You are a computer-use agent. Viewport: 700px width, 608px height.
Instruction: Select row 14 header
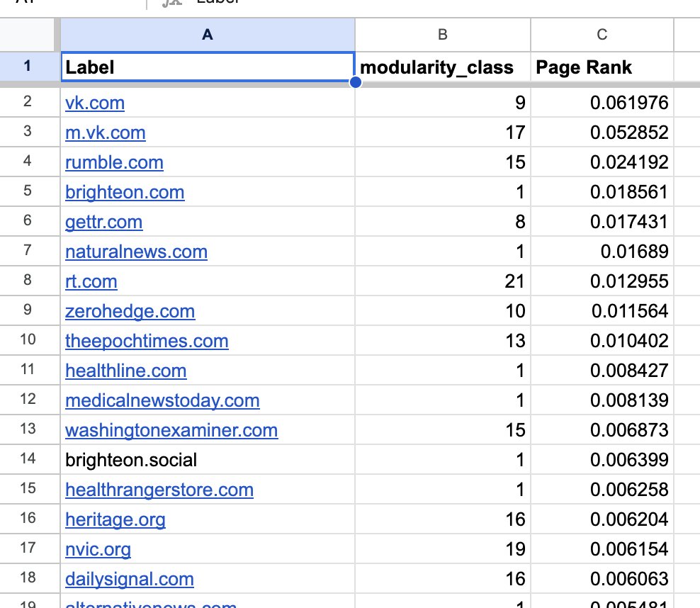tap(27, 459)
